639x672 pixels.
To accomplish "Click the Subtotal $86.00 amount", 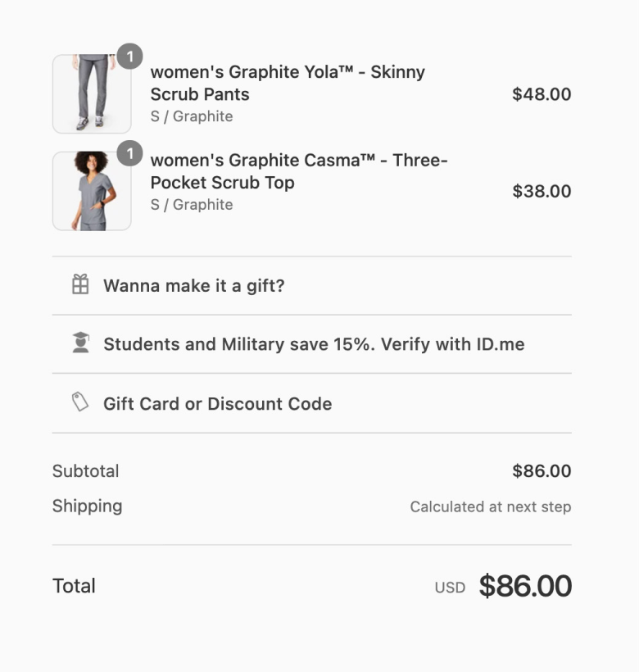I will (542, 471).
